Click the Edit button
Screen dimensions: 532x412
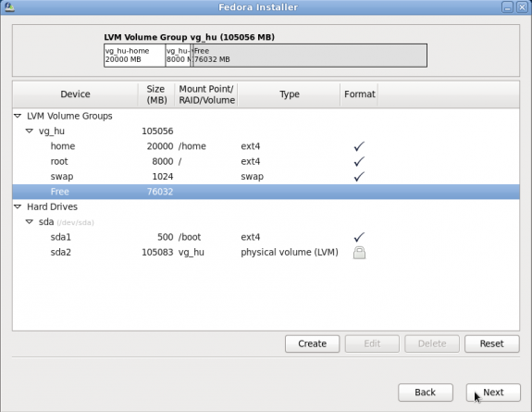pyautogui.click(x=372, y=343)
